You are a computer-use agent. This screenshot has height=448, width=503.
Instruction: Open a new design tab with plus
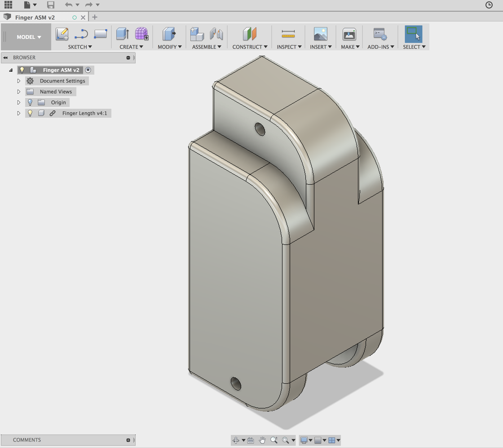coord(95,17)
